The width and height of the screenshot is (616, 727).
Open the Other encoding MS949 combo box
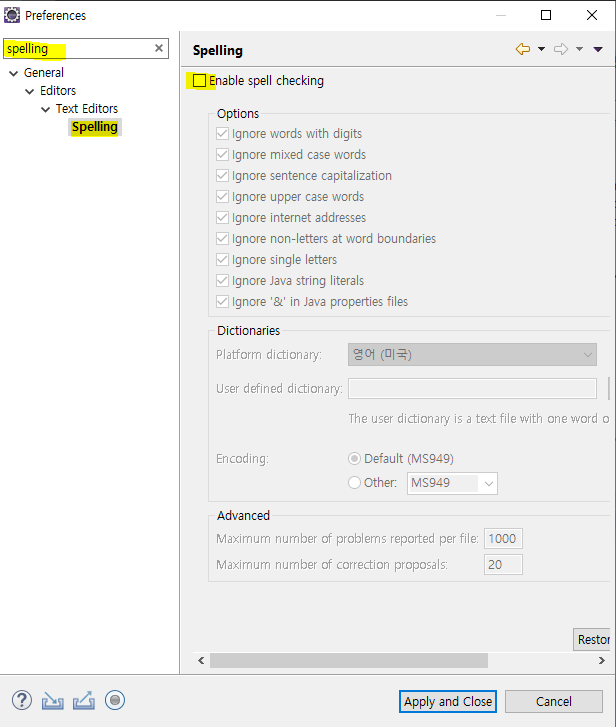pos(452,483)
